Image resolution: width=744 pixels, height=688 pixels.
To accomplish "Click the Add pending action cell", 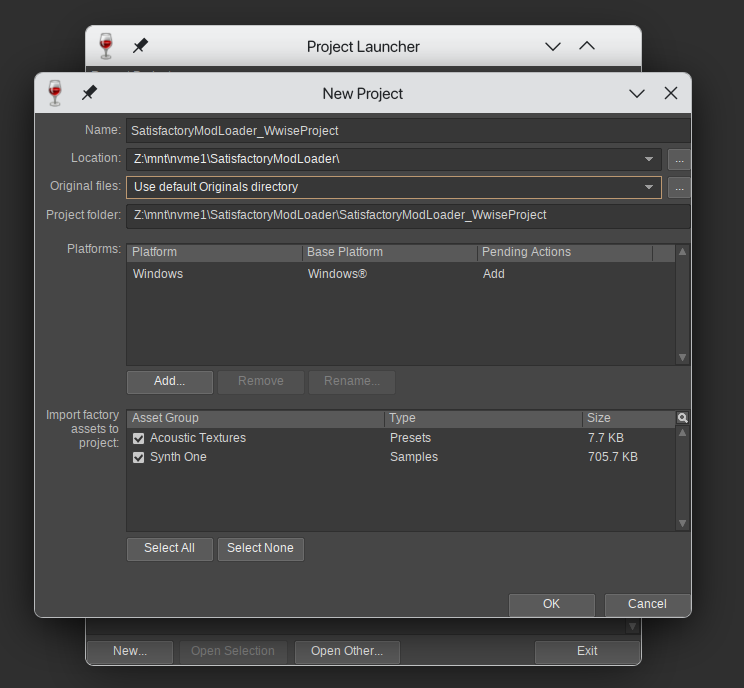I will pos(493,274).
